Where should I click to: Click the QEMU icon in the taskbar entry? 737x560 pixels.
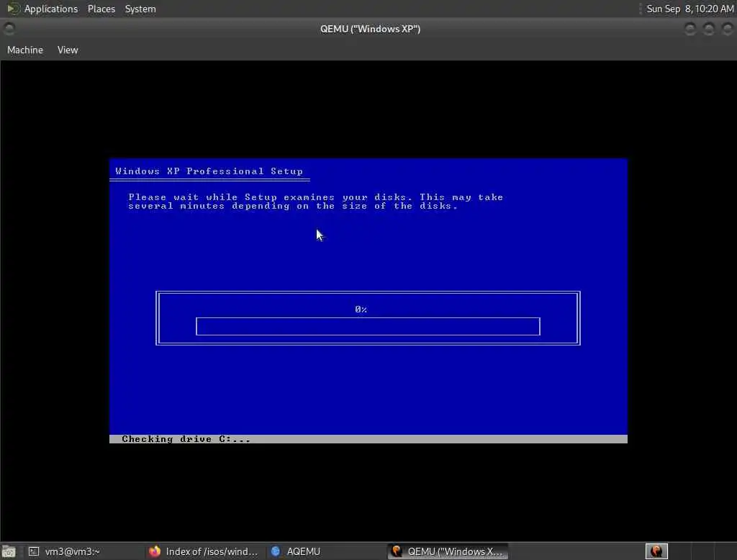click(x=397, y=551)
